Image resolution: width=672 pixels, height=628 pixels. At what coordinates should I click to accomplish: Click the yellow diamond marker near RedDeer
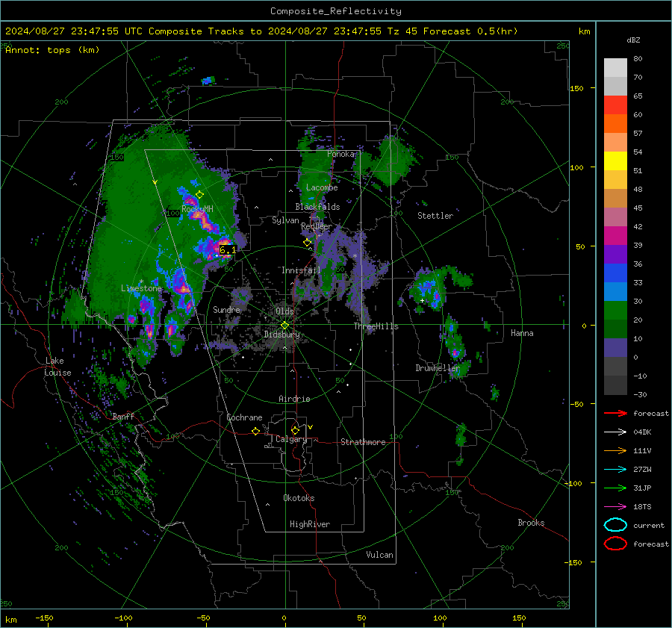pos(308,243)
